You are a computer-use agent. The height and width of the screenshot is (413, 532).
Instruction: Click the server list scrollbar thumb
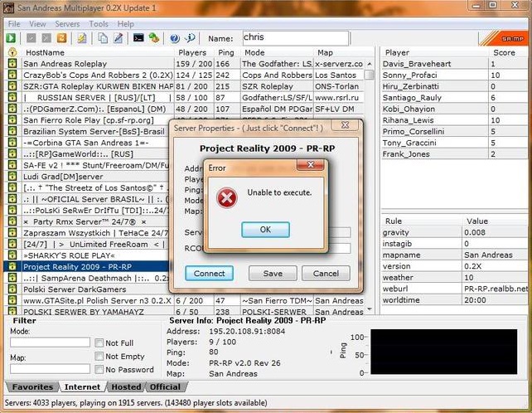pyautogui.click(x=370, y=75)
